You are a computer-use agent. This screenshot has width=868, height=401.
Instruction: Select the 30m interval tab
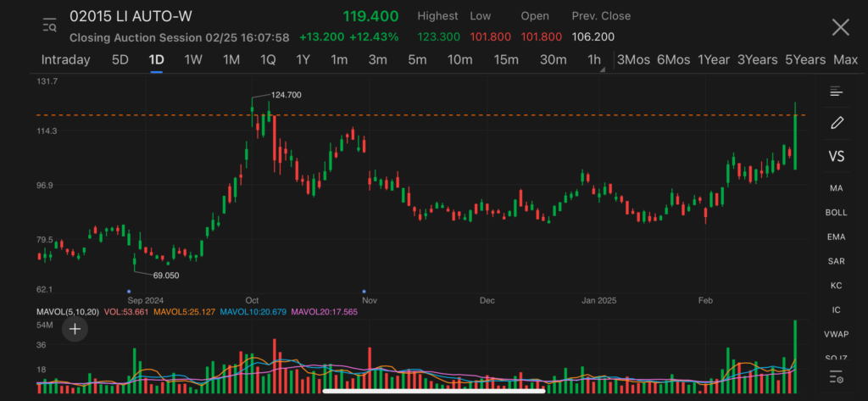pyautogui.click(x=553, y=60)
